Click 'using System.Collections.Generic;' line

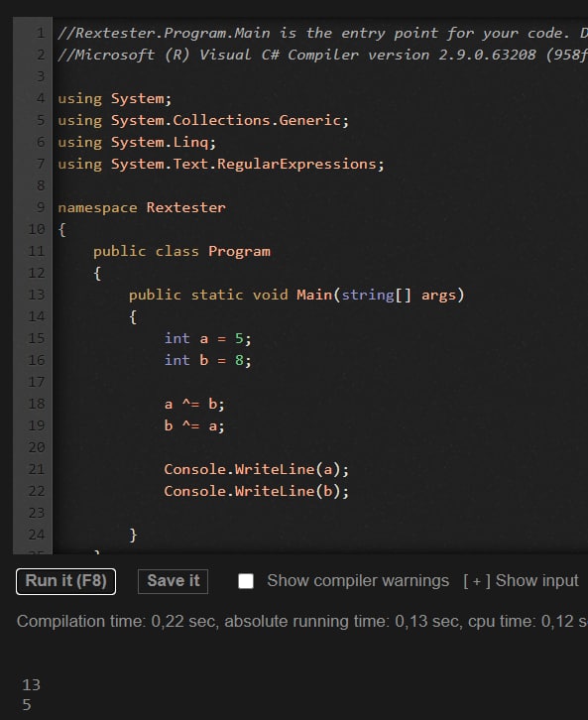pos(203,121)
